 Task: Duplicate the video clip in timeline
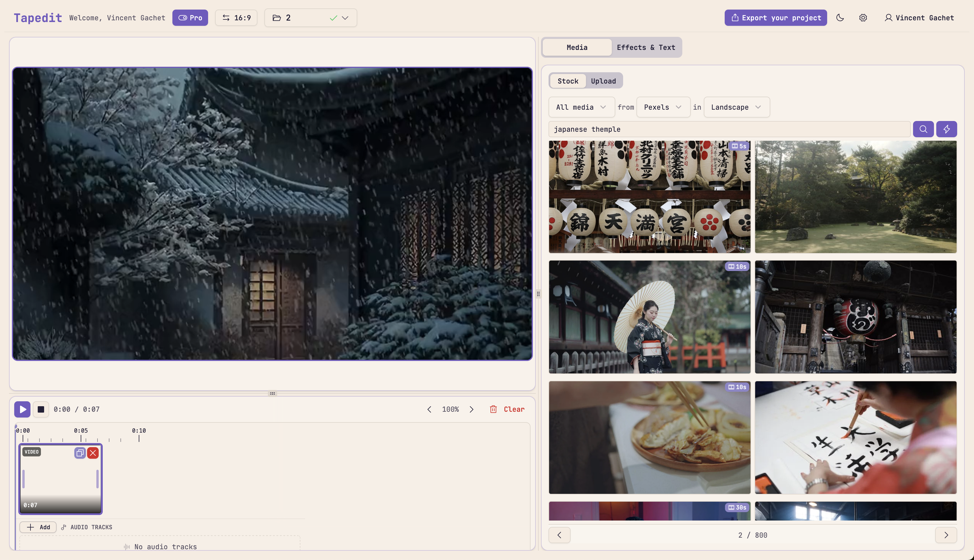click(80, 453)
